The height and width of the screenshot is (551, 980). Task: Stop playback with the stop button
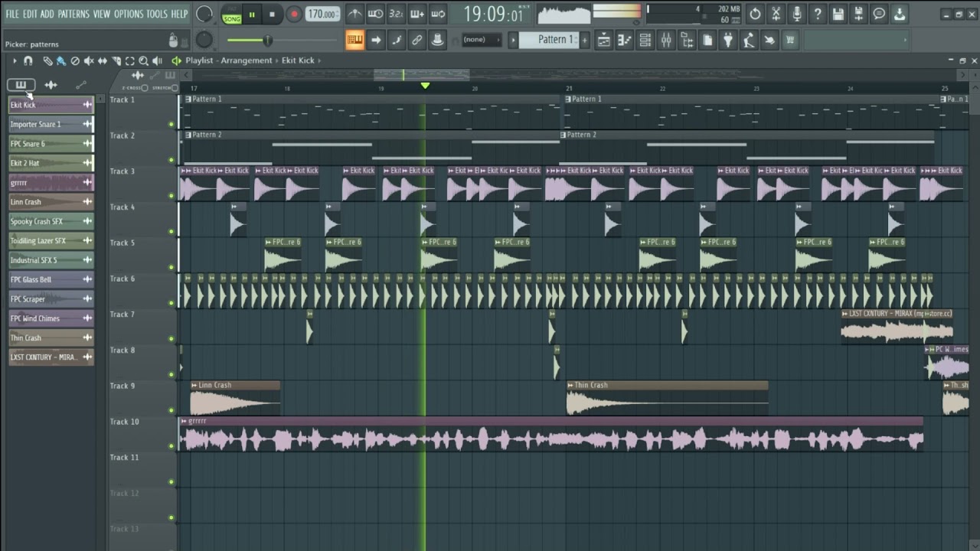click(272, 14)
